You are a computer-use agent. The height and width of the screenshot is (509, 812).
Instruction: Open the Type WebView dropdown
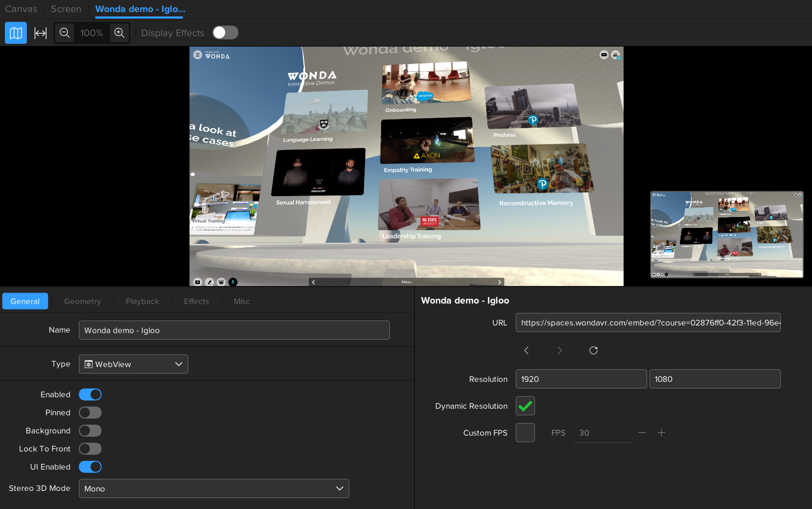(134, 364)
